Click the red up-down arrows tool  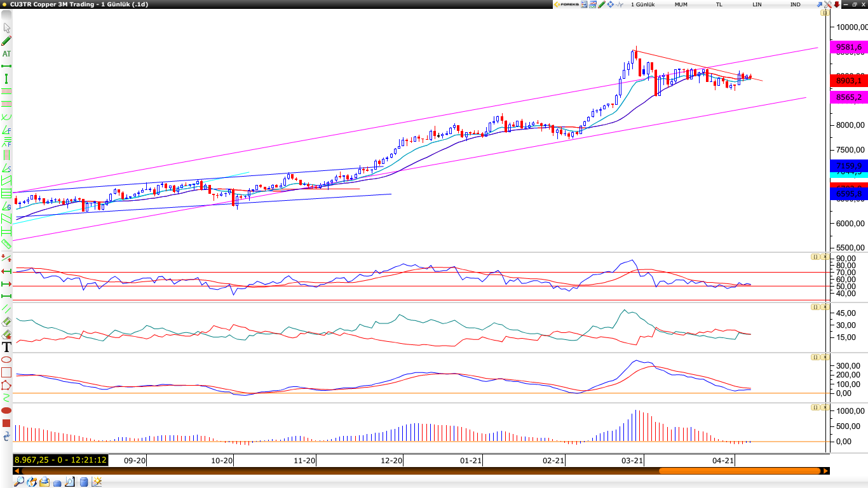7,258
